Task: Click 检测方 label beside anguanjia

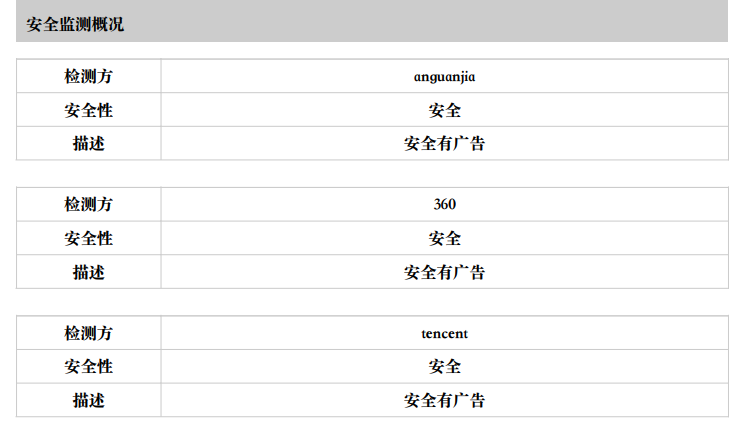Action: click(x=88, y=76)
